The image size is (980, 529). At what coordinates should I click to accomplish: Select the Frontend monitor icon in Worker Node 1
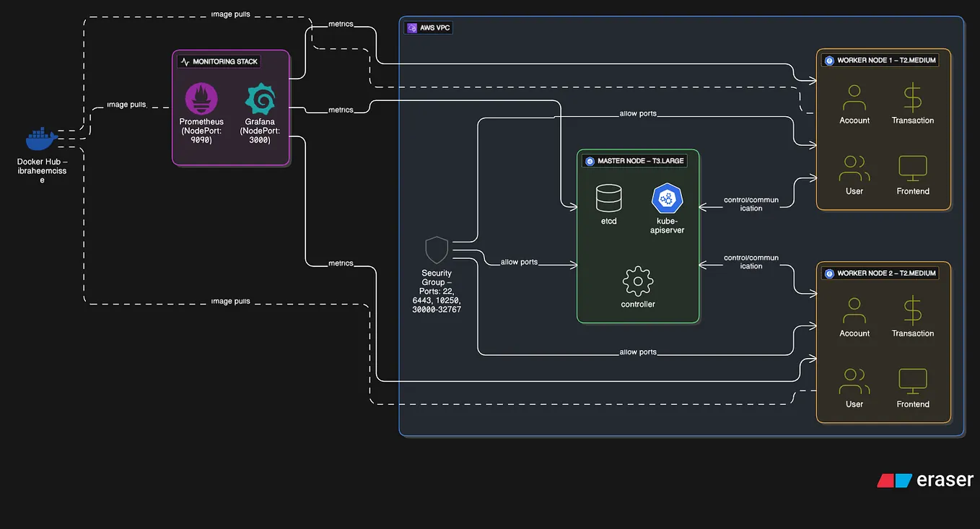(912, 167)
